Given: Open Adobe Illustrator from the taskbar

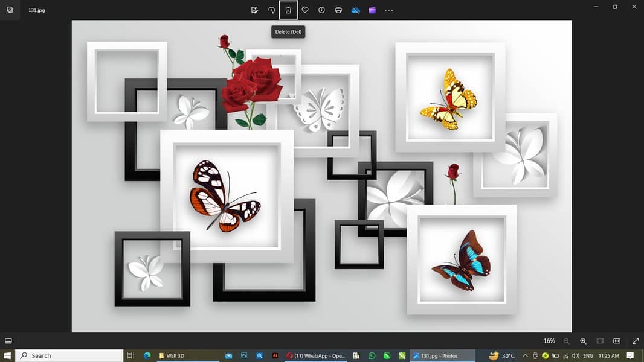Looking at the screenshot, I should click(x=275, y=355).
